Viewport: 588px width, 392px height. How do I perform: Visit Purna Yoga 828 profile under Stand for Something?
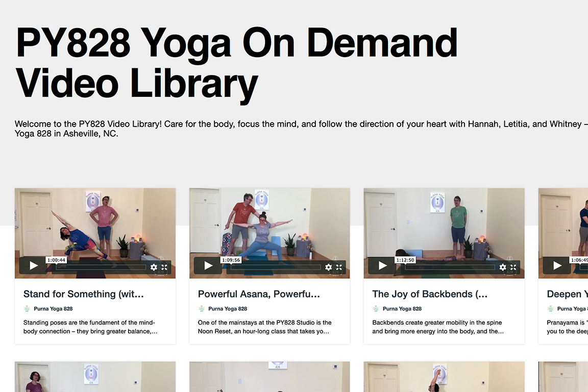point(53,309)
